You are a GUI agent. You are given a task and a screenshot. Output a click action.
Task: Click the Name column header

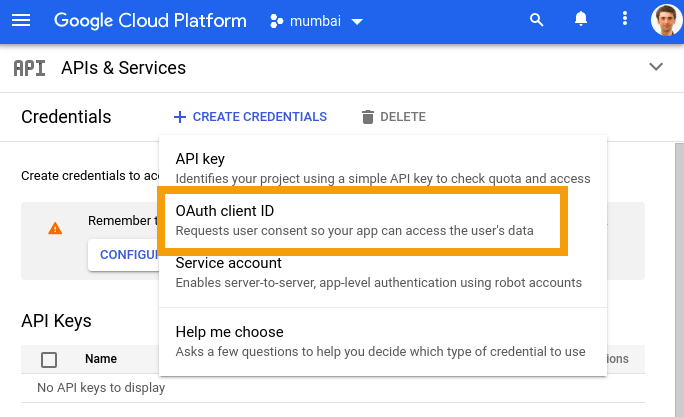pyautogui.click(x=101, y=359)
